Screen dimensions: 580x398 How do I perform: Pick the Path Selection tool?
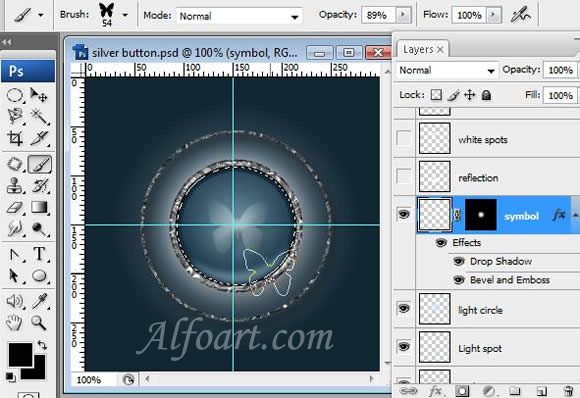click(x=15, y=276)
